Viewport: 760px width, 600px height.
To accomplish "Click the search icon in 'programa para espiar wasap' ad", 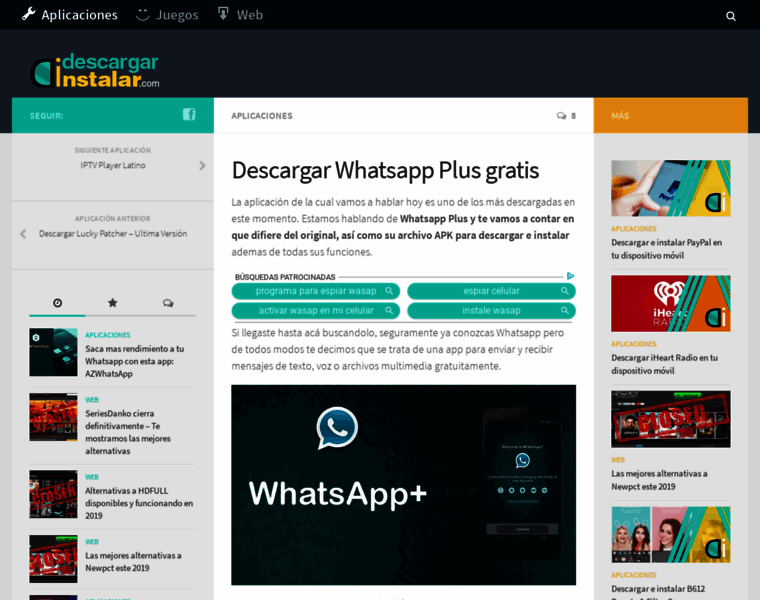I will pos(389,291).
